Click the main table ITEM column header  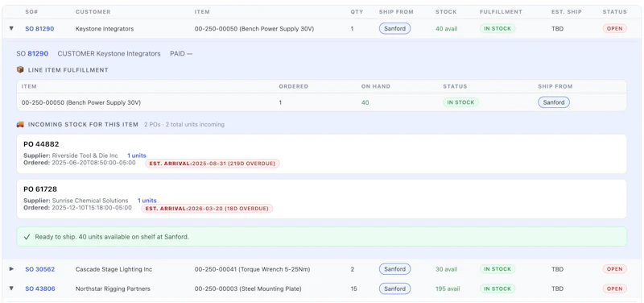tap(201, 12)
